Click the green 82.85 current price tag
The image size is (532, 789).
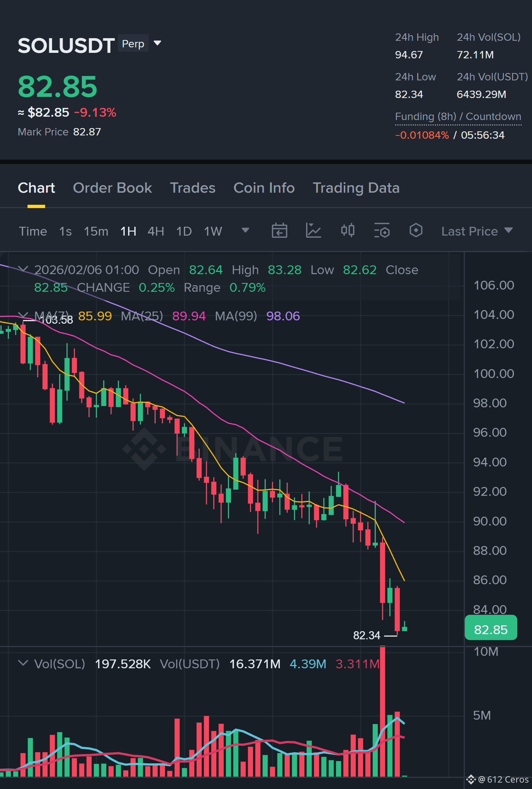491,629
